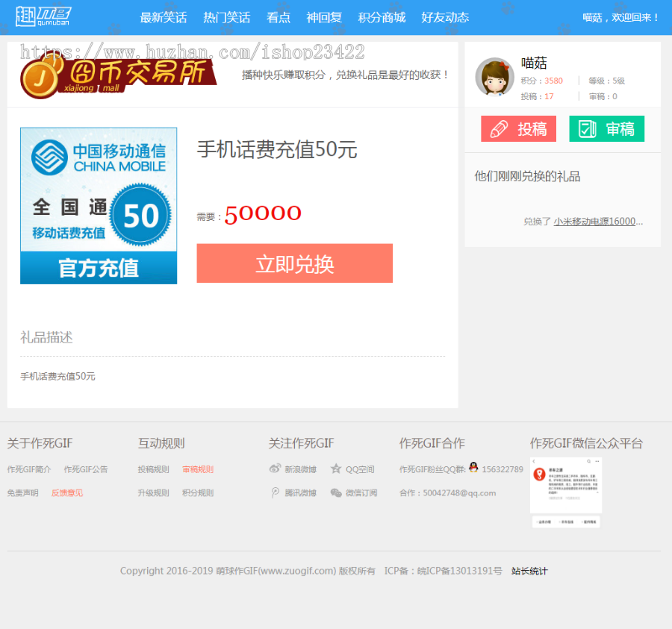This screenshot has width=672, height=629.
Task: Open the China Mobile recharge product image
Action: point(99,205)
